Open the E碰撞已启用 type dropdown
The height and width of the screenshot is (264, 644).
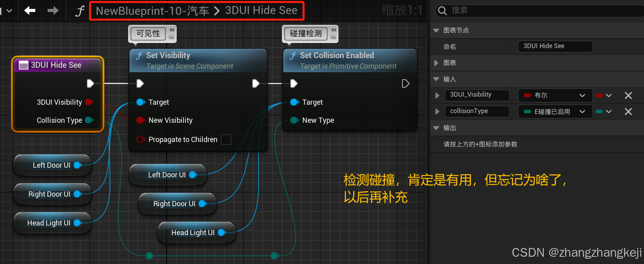coord(555,112)
